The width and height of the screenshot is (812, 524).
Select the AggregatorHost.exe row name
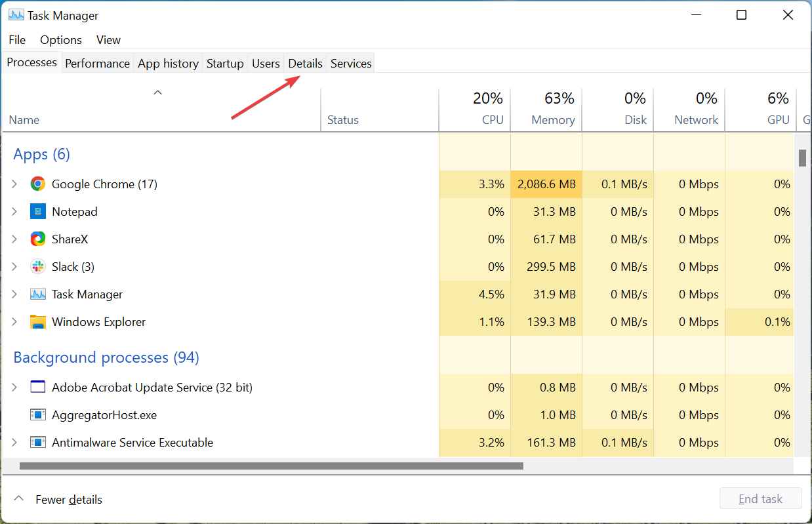pyautogui.click(x=104, y=415)
